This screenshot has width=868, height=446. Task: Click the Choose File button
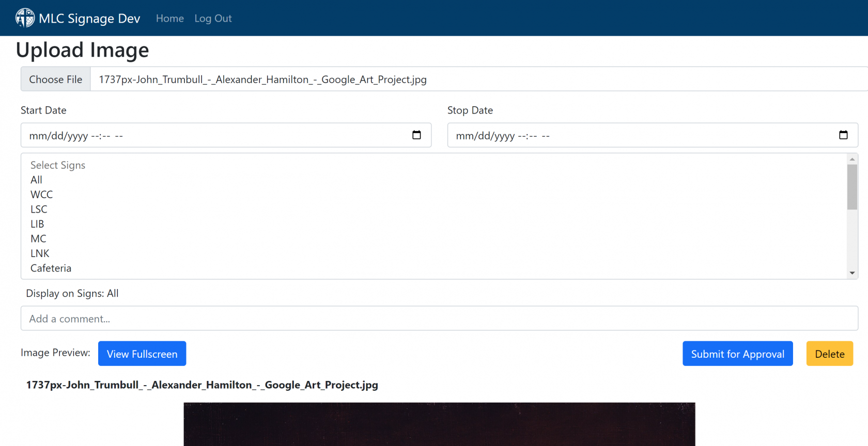(56, 79)
